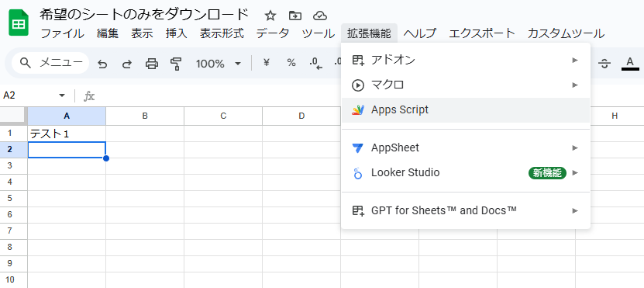This screenshot has width=644, height=288.
Task: Open the Google Sheets home icon
Action: click(x=19, y=24)
